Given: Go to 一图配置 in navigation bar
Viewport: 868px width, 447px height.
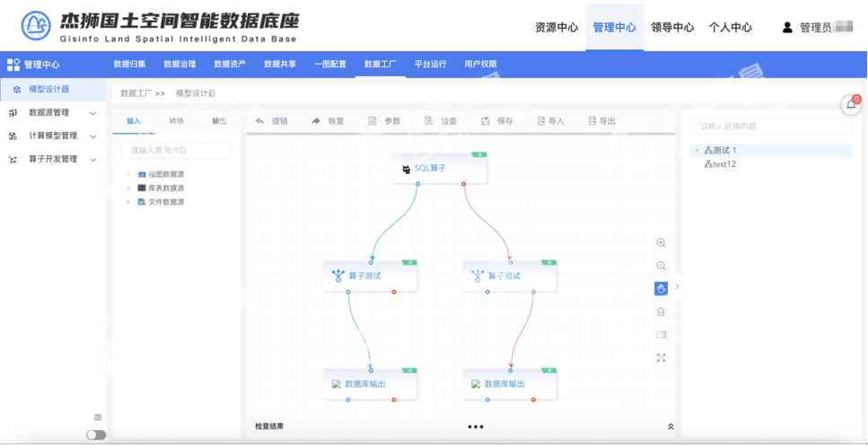Looking at the screenshot, I should (x=330, y=64).
